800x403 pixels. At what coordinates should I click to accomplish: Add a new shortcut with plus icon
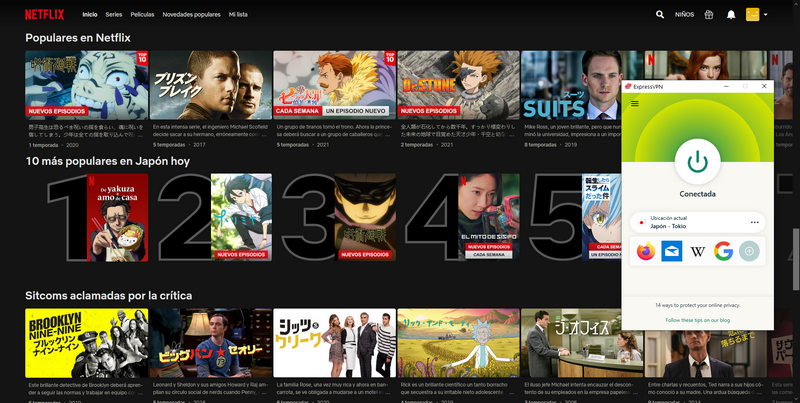(x=749, y=251)
